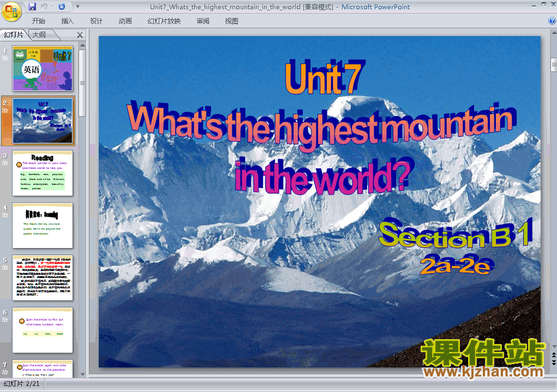Go to next slide with double-down arrow

click(554, 362)
